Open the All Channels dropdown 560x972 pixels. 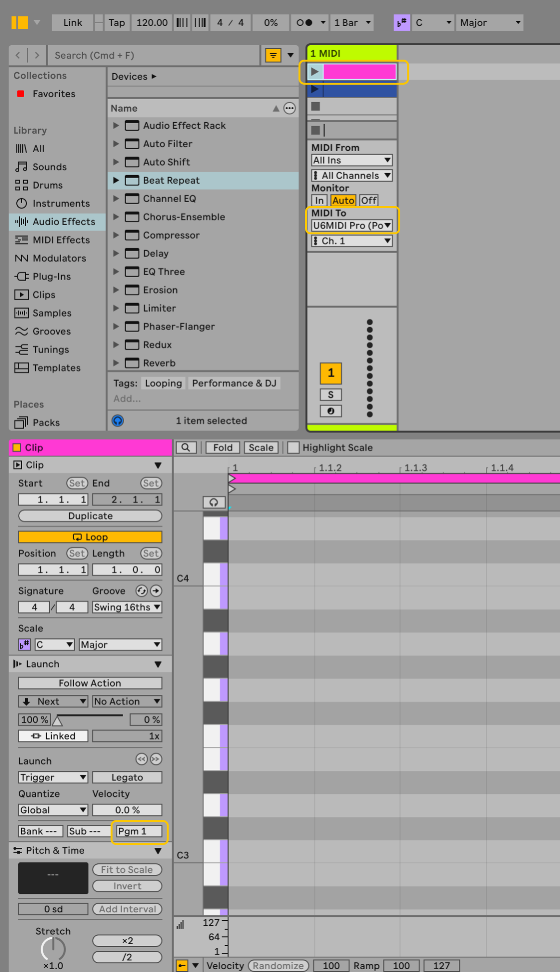tap(352, 176)
